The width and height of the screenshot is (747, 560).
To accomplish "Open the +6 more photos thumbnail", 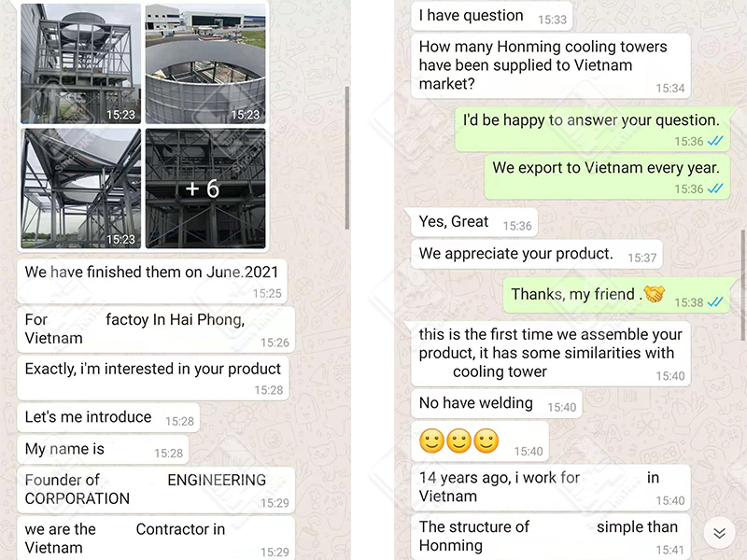I will click(205, 189).
